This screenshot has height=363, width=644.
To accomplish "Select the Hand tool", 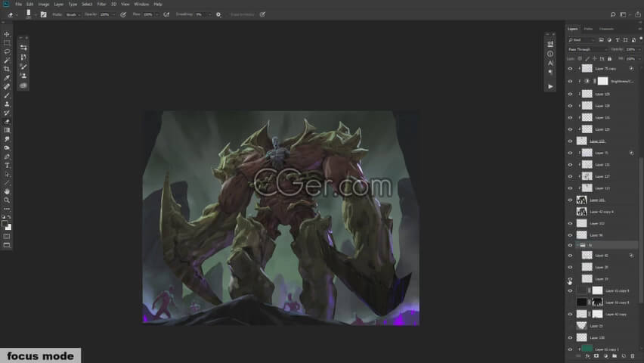I will (x=7, y=191).
